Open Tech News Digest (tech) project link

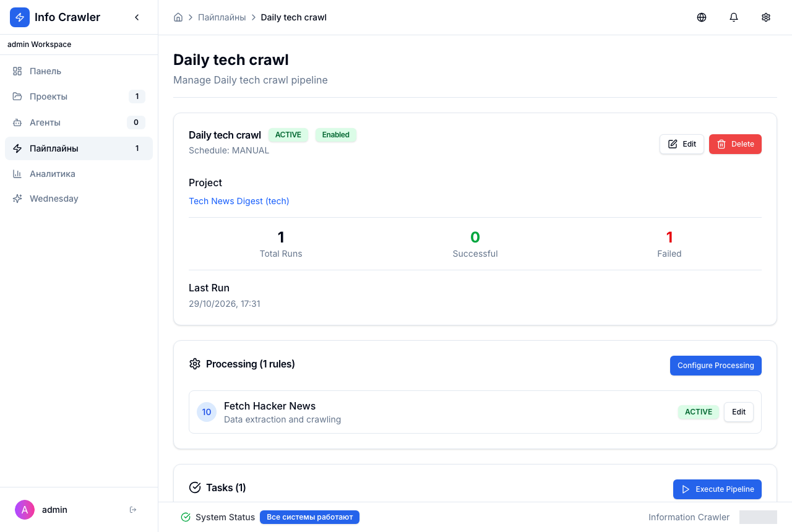[x=239, y=201]
